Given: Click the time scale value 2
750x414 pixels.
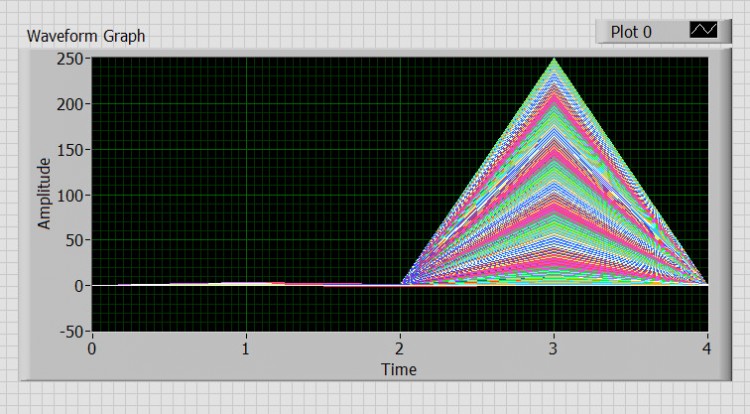Looking at the screenshot, I should coord(399,349).
